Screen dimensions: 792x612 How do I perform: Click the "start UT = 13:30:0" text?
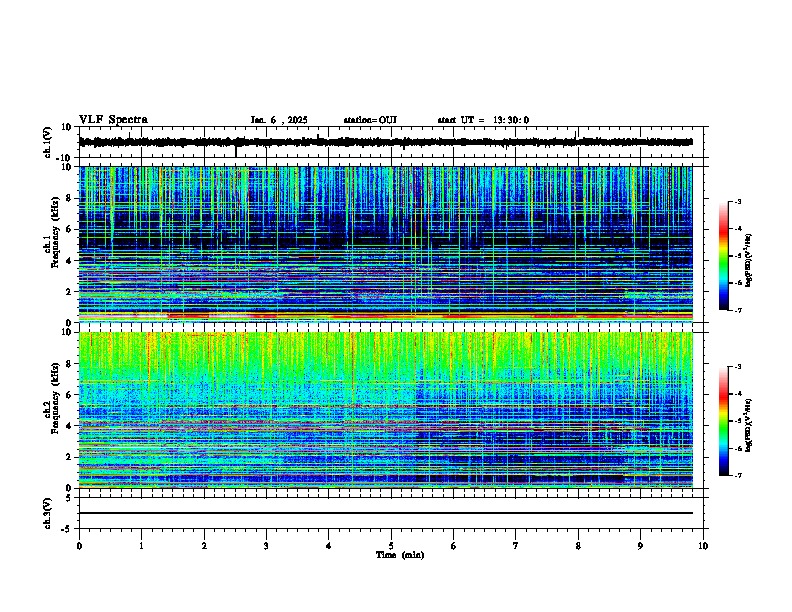point(483,120)
